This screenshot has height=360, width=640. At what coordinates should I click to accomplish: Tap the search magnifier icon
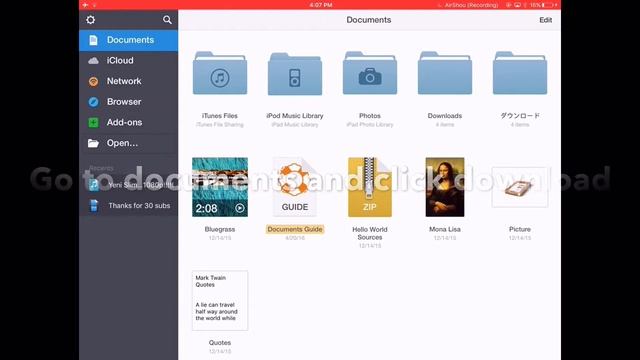(x=167, y=20)
